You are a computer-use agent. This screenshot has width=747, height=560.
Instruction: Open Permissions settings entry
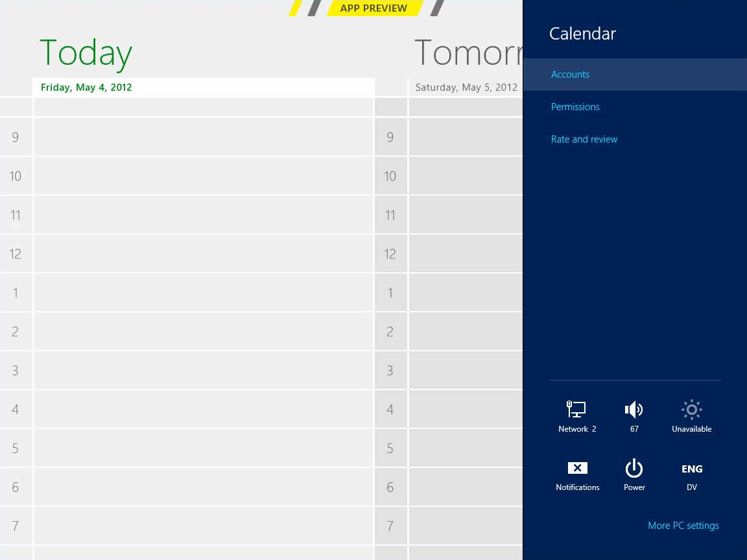click(x=575, y=107)
